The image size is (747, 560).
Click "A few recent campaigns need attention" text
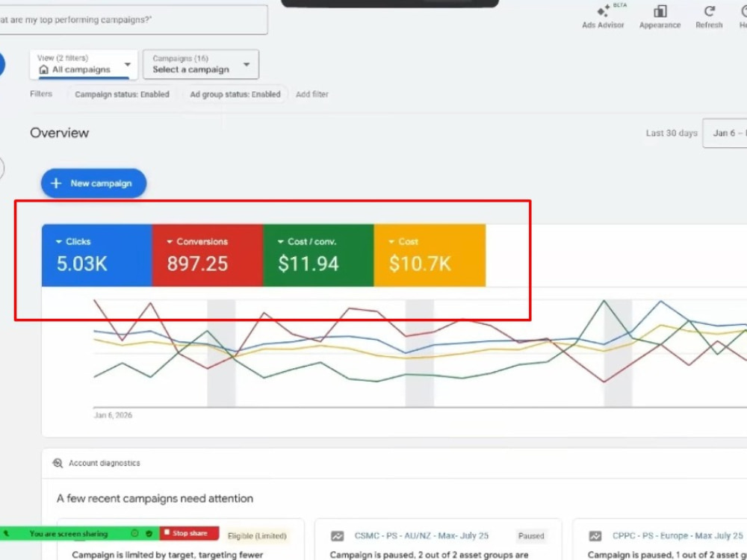click(155, 499)
